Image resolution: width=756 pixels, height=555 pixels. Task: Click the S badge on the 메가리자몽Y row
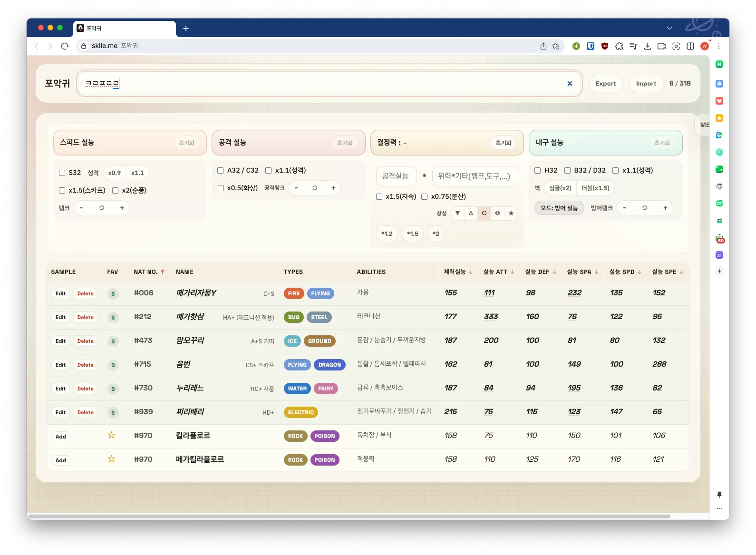[113, 294]
